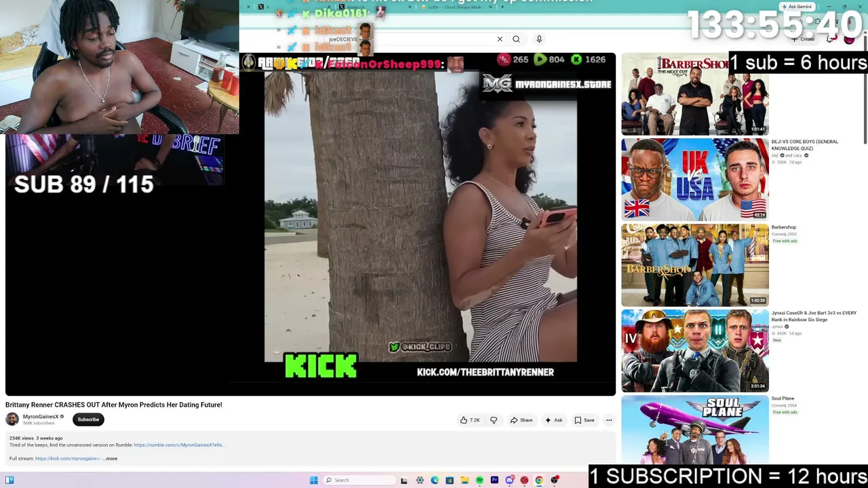
Task: Open Google Chrome from the taskbar
Action: click(x=539, y=480)
